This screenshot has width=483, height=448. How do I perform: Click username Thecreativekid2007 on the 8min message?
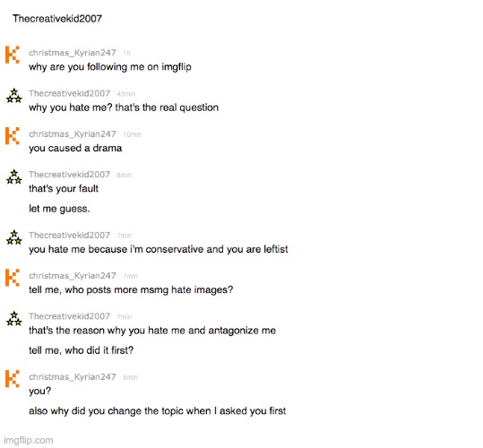click(x=69, y=175)
